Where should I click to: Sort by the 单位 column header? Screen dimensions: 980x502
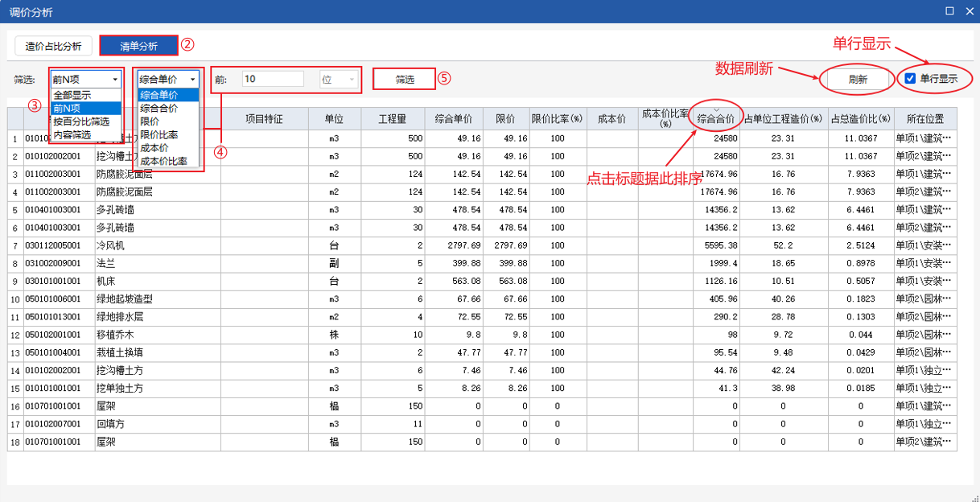point(334,119)
